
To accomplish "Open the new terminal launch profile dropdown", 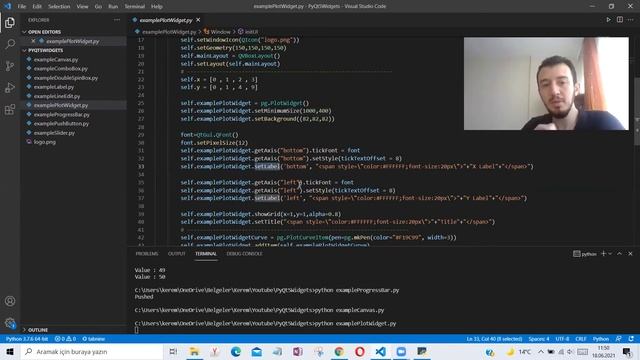I will point(610,253).
